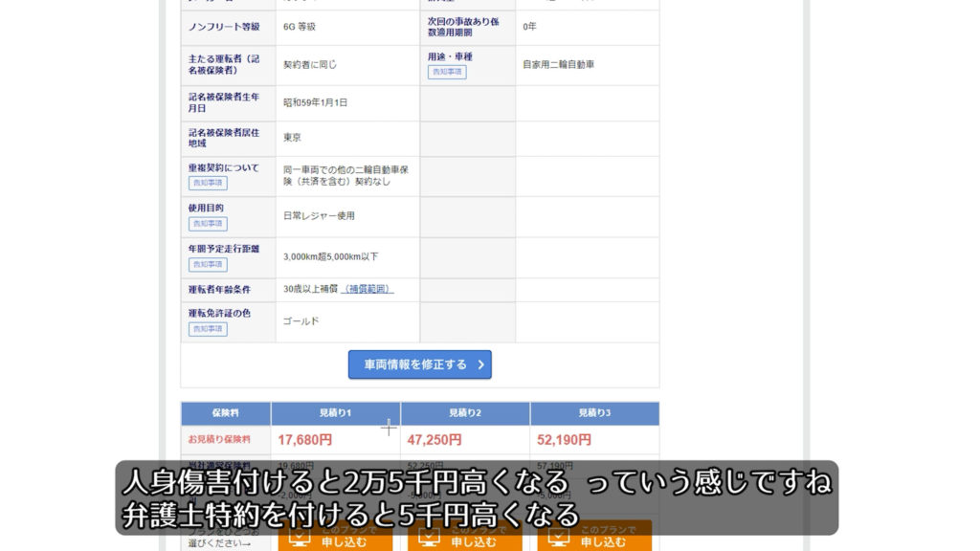Click 告知事項 badge under 重複契約について
The image size is (980, 551).
point(208,183)
